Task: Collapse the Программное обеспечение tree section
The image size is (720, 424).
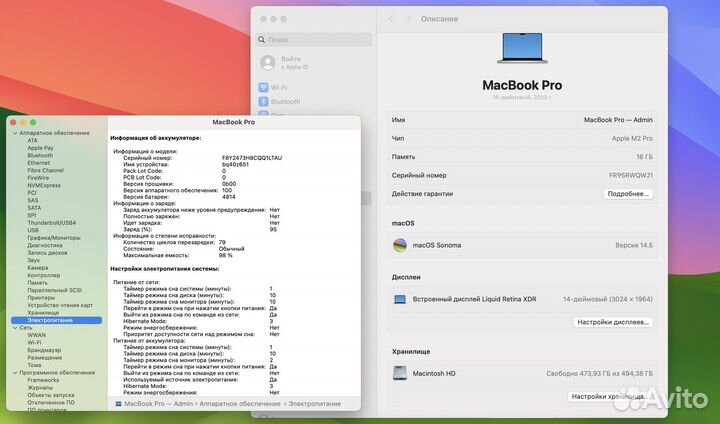Action: pos(15,373)
